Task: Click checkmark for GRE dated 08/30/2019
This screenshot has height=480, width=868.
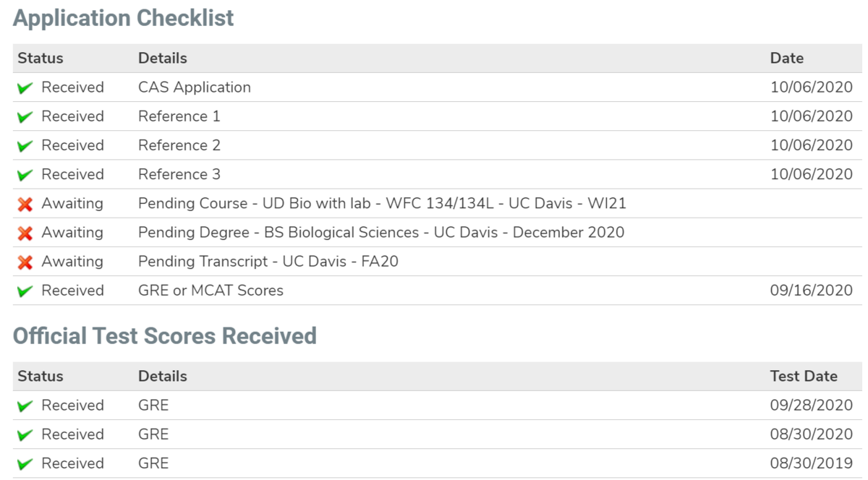Action: pos(25,464)
